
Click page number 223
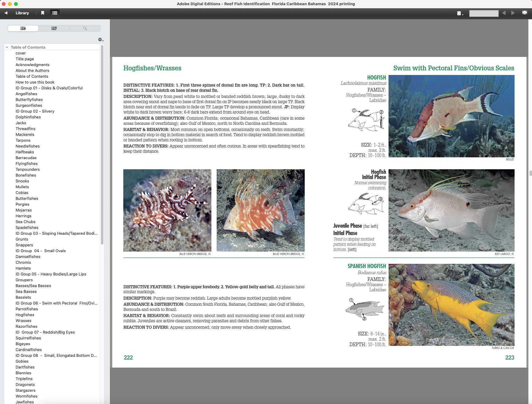(x=510, y=357)
